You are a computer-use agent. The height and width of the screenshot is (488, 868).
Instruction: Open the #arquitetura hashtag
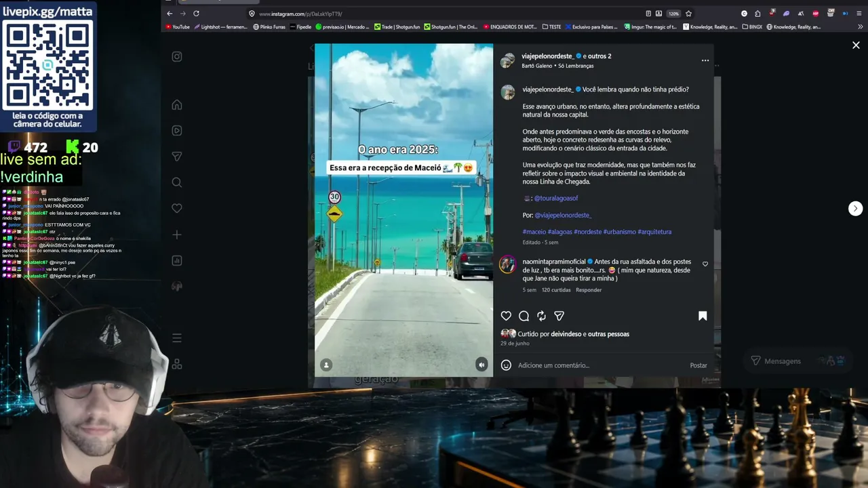655,232
